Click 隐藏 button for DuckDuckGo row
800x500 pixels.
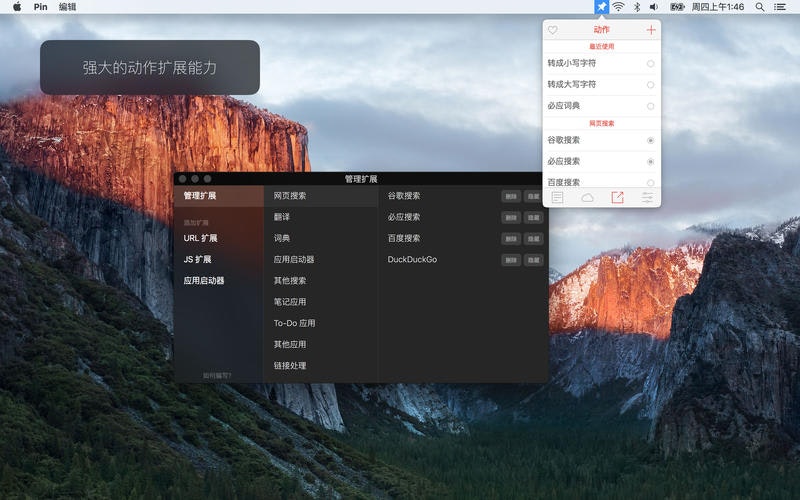[533, 260]
